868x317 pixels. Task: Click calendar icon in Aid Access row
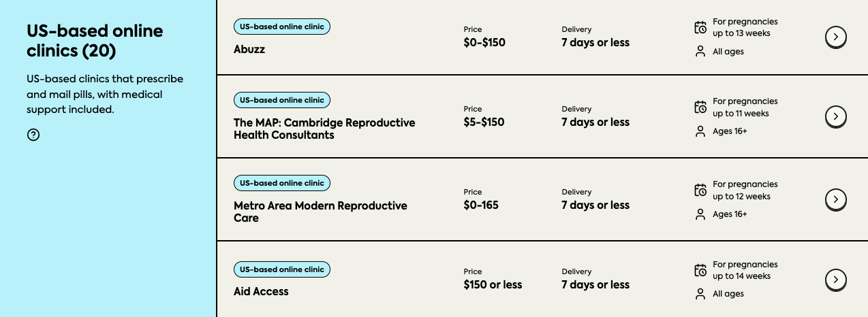pos(700,271)
